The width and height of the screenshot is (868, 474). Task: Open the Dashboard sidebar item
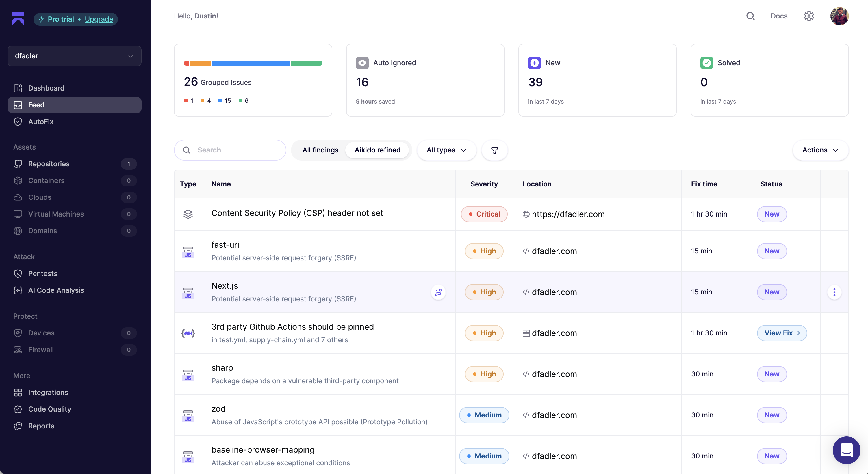point(74,88)
